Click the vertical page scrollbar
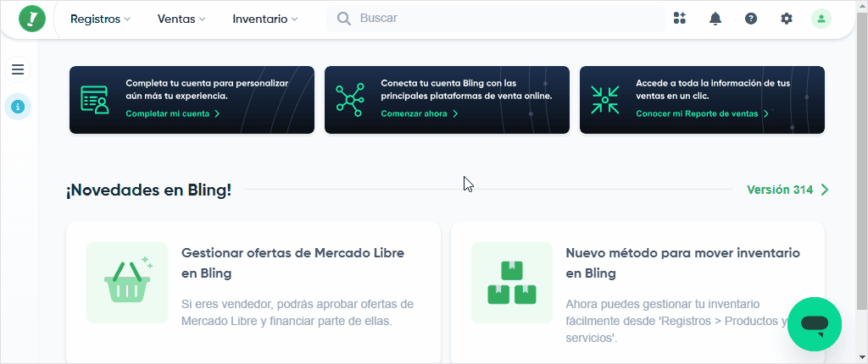 coord(863,161)
